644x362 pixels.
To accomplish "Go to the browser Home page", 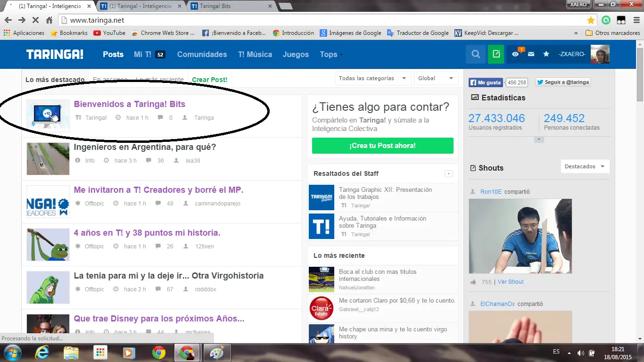I will (x=49, y=20).
